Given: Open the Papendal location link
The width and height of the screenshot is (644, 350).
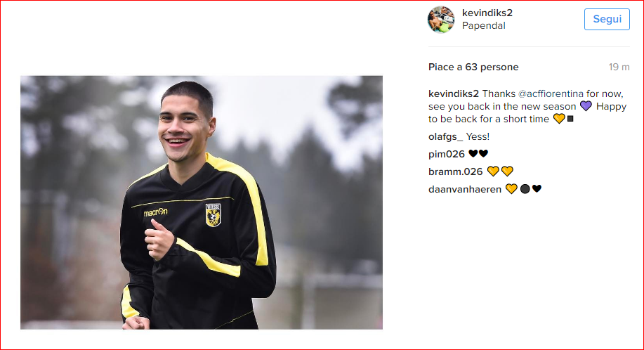Looking at the screenshot, I should 483,26.
